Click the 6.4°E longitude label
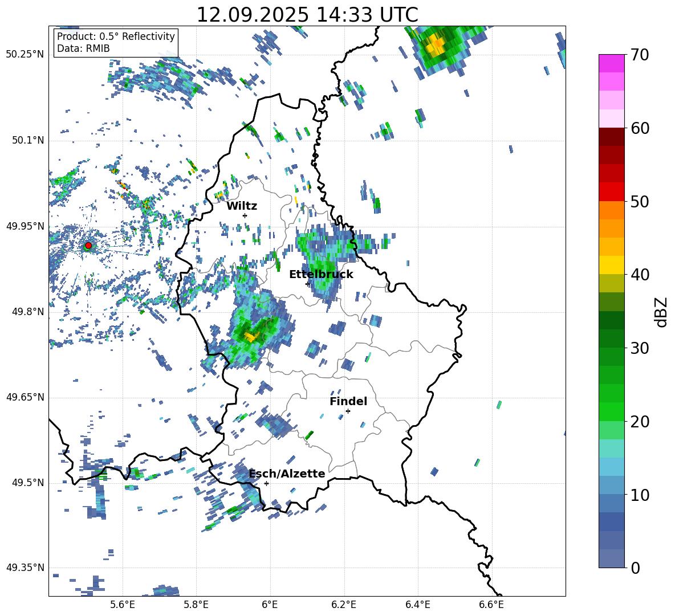This screenshot has width=675, height=616. pyautogui.click(x=417, y=605)
